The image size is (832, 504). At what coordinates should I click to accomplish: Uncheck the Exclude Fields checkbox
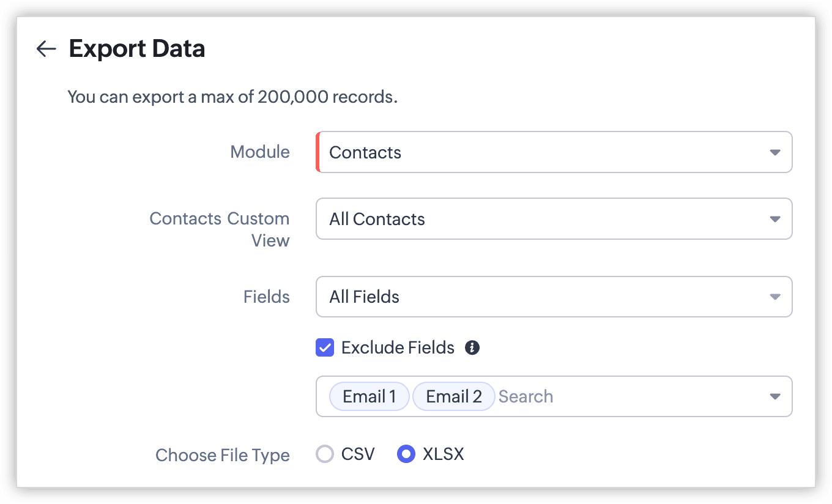coord(325,348)
